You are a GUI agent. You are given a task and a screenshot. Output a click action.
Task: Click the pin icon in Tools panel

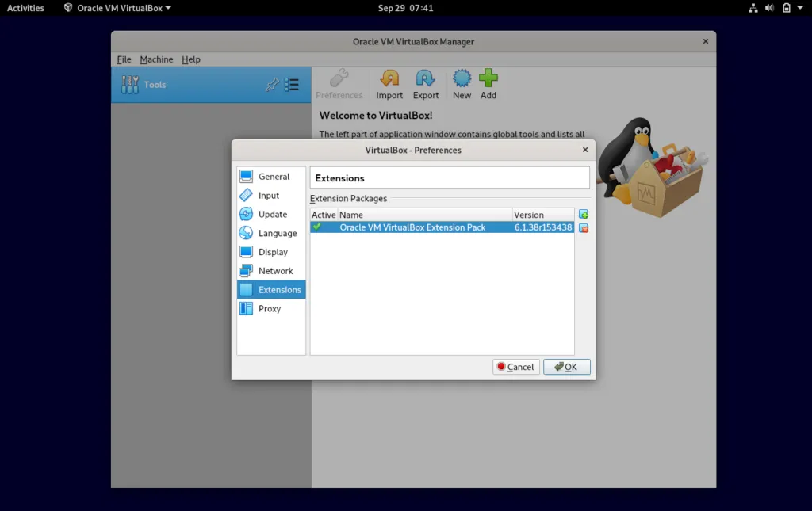(x=272, y=85)
